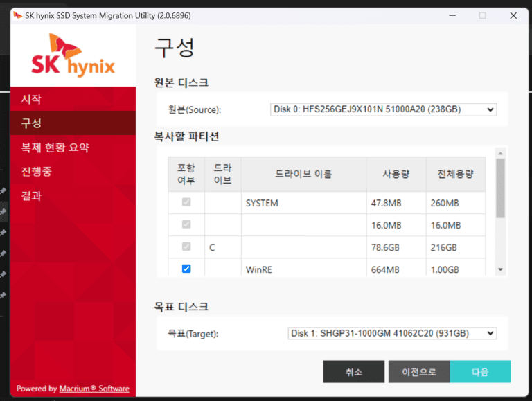Click scroll-down arrow of partition list
Image resolution: width=532 pixels, height=401 pixels.
(x=500, y=269)
